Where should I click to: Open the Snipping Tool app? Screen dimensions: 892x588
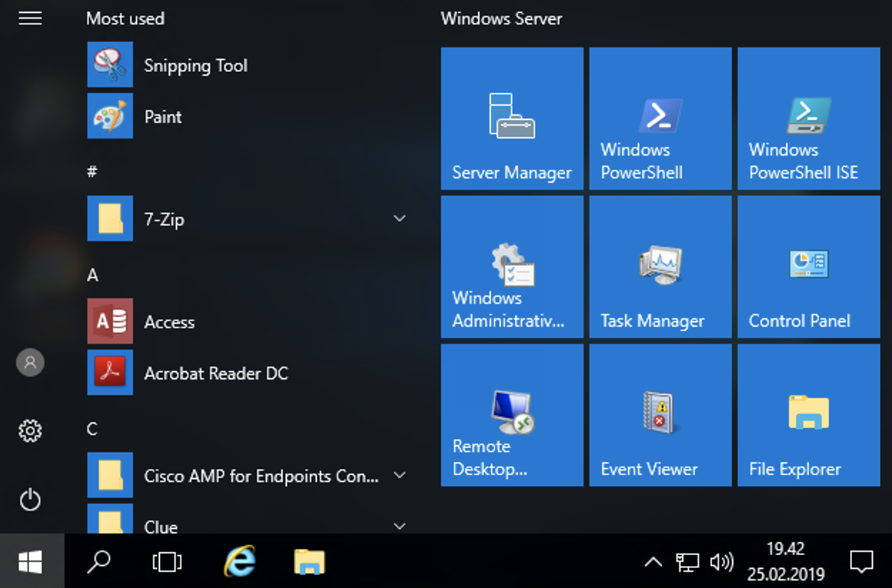[246, 65]
